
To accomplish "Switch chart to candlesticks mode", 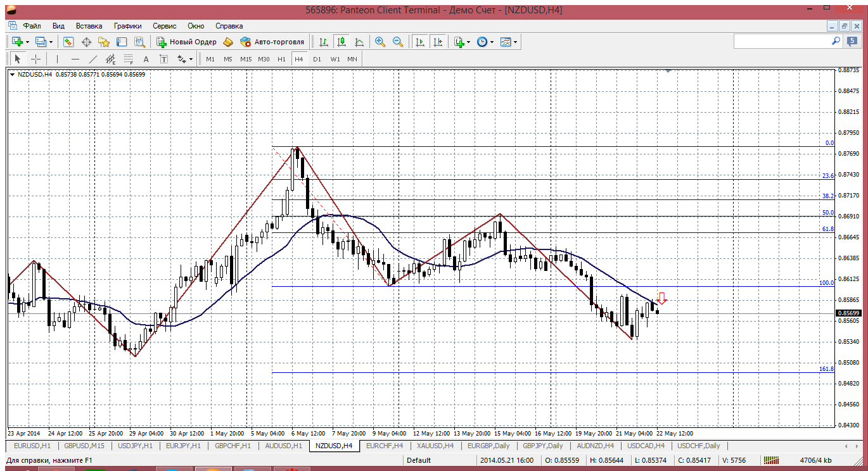I will (x=341, y=42).
